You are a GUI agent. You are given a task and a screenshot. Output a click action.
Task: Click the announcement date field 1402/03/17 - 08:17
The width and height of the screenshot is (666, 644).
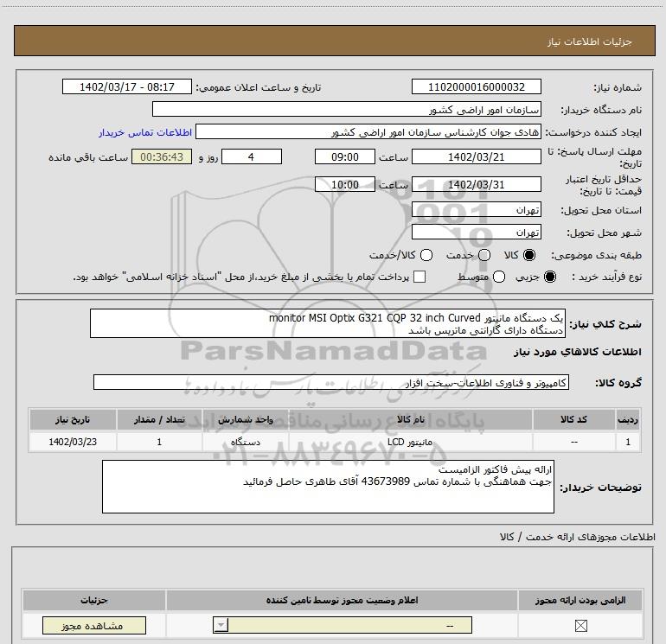coord(127,86)
